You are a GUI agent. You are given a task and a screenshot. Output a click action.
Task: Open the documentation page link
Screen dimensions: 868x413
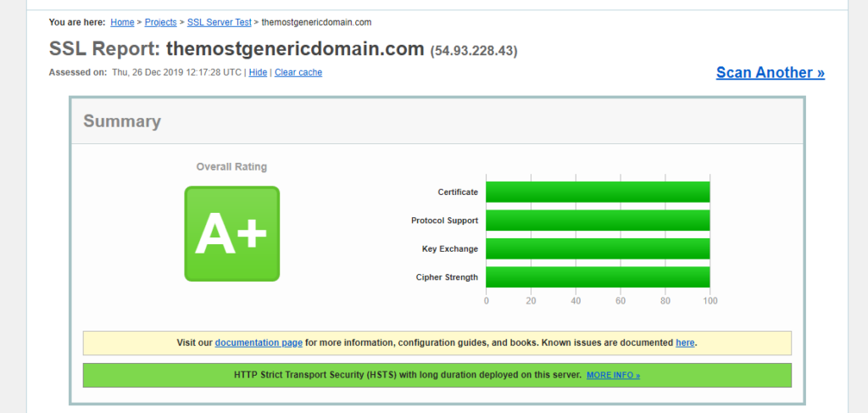pos(259,343)
